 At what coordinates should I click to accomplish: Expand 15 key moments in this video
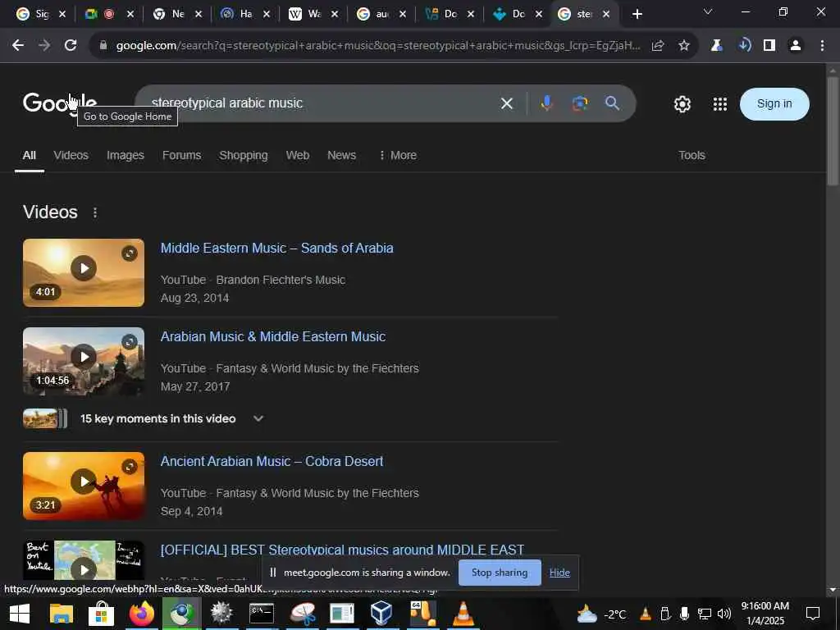(258, 418)
